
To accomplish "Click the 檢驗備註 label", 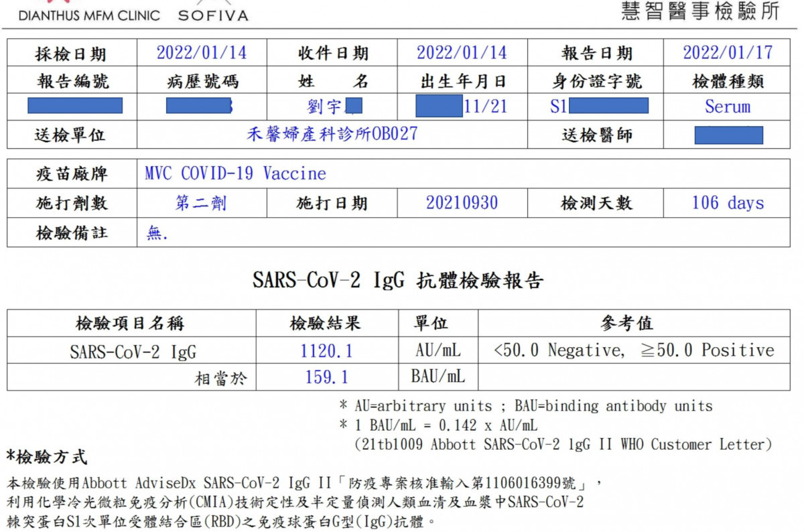I will (x=71, y=233).
